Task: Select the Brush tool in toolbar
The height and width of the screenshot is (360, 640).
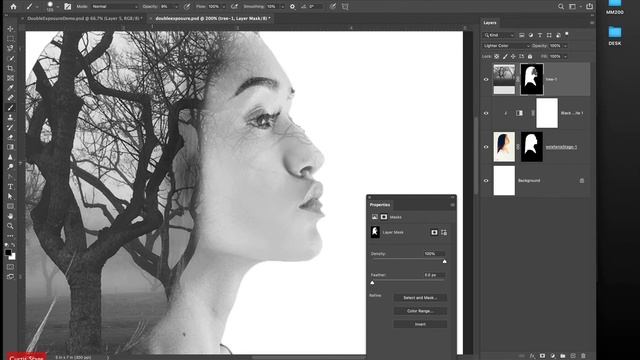Action: (x=11, y=108)
